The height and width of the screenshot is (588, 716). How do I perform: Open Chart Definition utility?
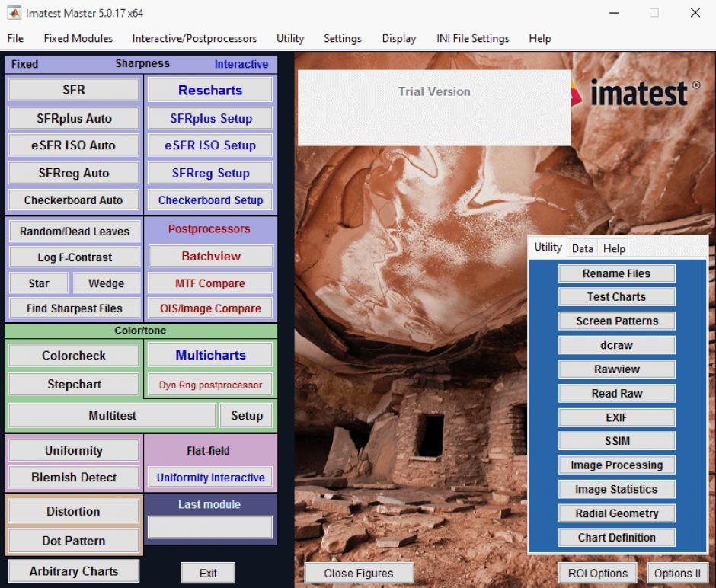(x=616, y=538)
